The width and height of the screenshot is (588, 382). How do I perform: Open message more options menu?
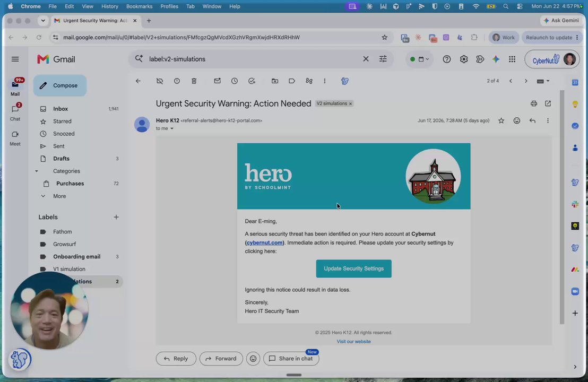(x=548, y=121)
